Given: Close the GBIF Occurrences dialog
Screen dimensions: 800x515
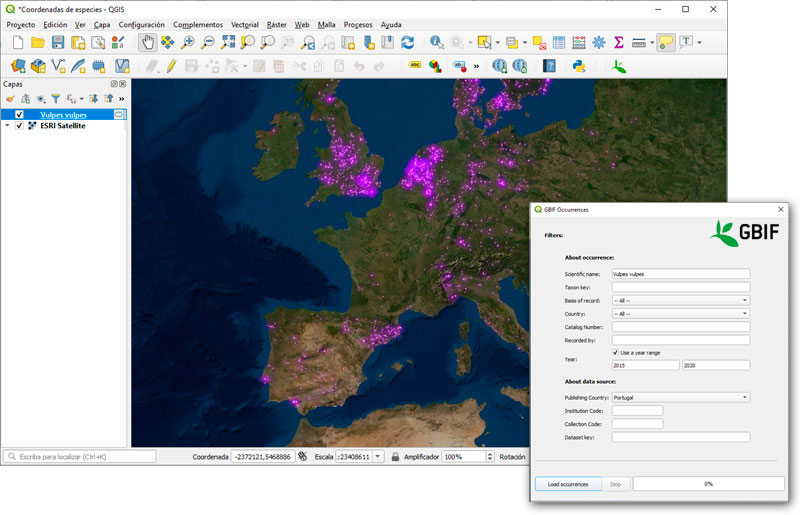Looking at the screenshot, I should tap(781, 209).
